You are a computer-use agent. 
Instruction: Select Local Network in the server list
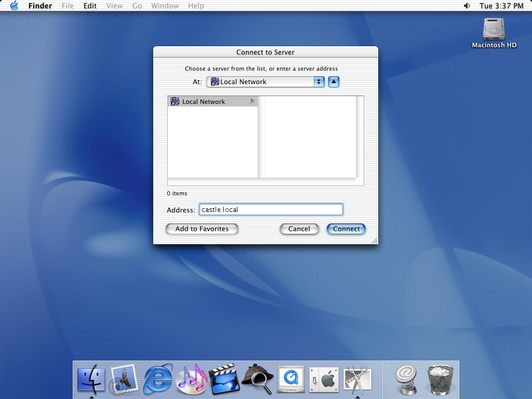(204, 102)
